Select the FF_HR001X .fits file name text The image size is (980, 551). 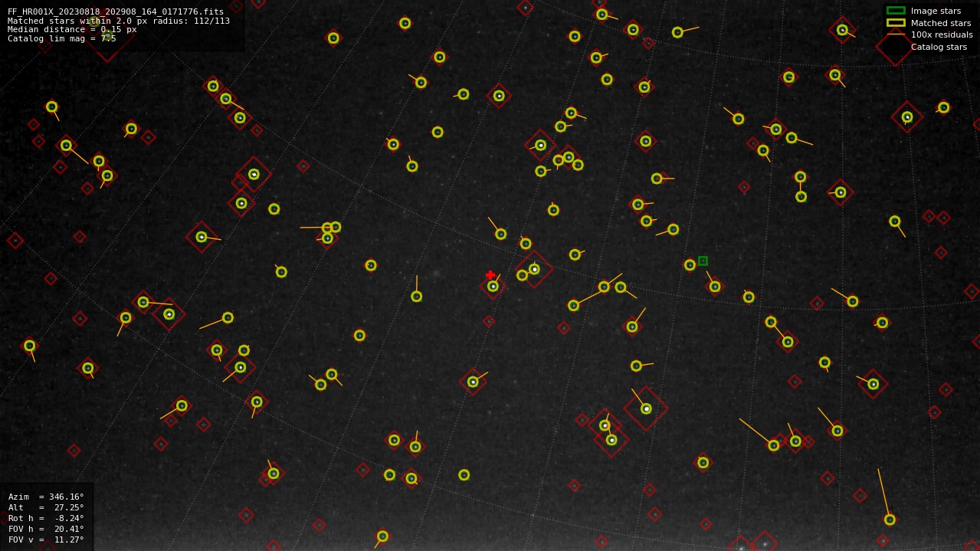pyautogui.click(x=116, y=11)
